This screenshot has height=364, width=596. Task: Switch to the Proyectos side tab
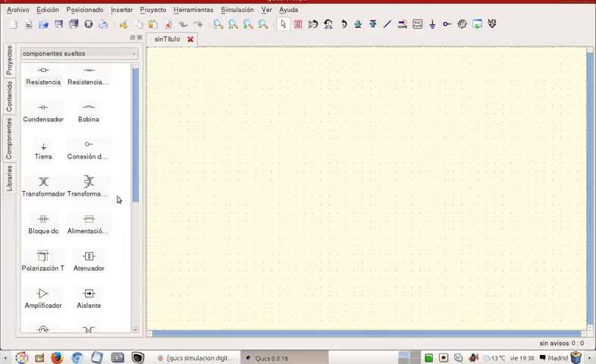click(x=9, y=60)
